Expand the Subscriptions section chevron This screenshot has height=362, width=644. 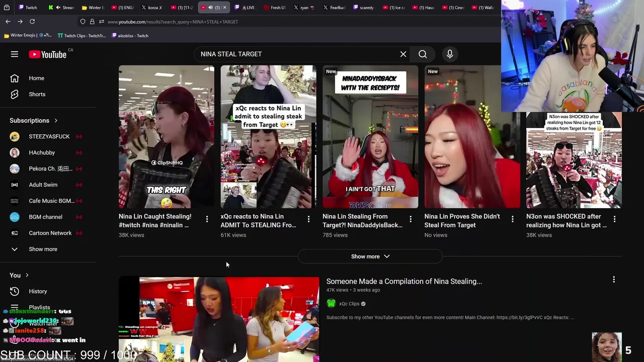(x=56, y=121)
